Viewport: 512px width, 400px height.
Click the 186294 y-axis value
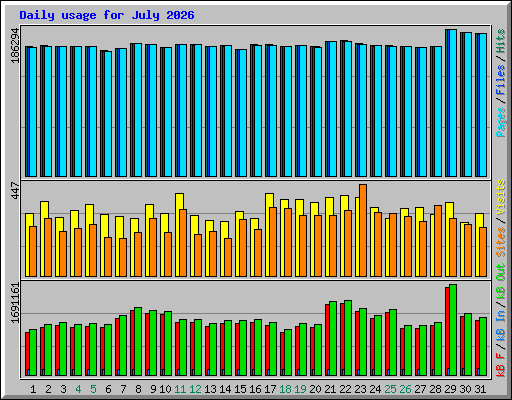tap(15, 45)
